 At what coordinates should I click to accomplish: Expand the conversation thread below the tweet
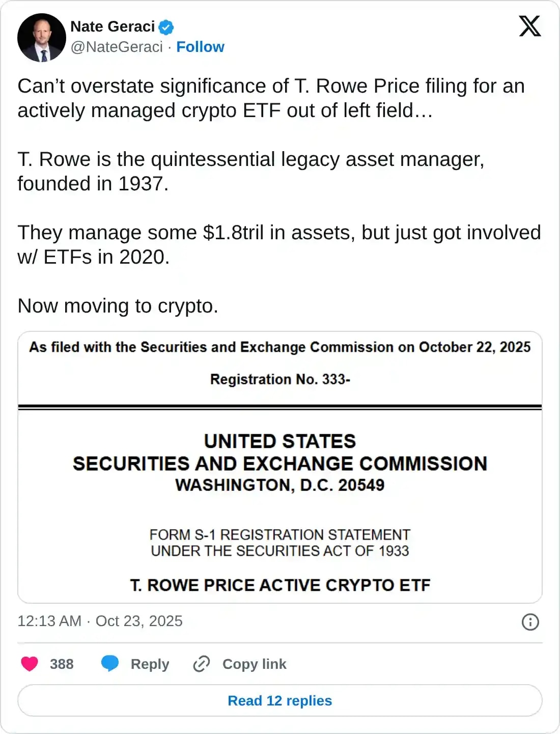(280, 700)
